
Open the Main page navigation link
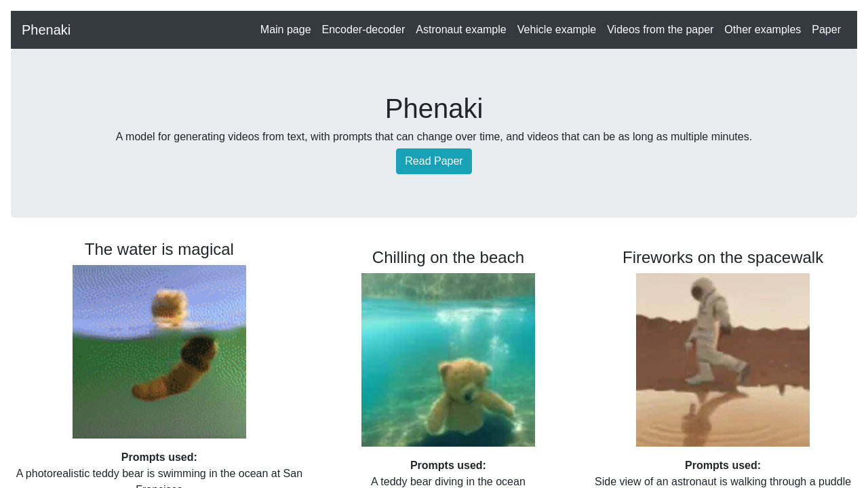(x=285, y=28)
